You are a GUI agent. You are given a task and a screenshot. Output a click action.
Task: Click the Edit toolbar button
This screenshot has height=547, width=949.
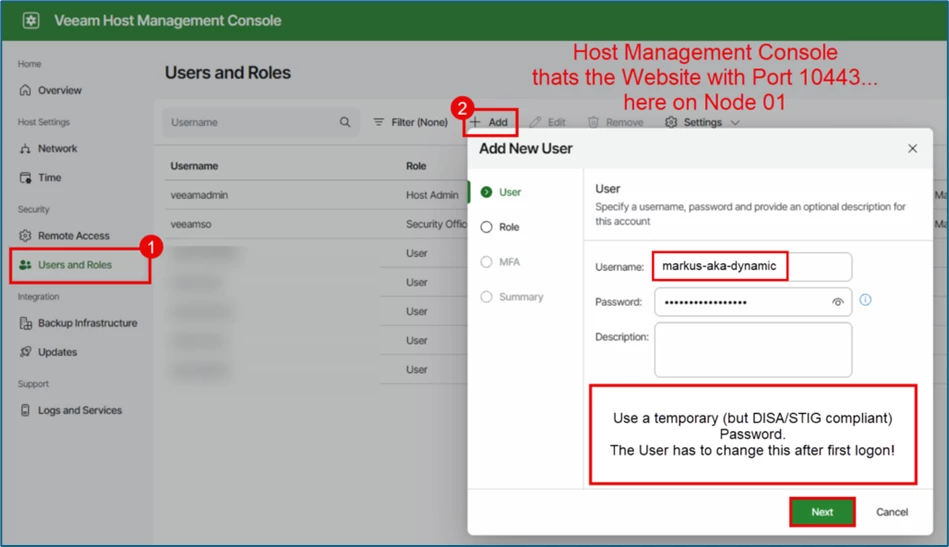tap(547, 122)
